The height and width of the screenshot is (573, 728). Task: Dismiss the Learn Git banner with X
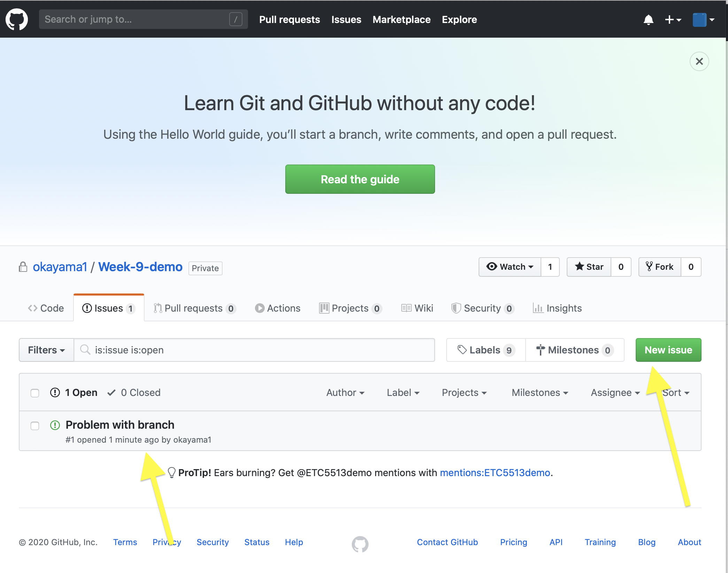[699, 61]
